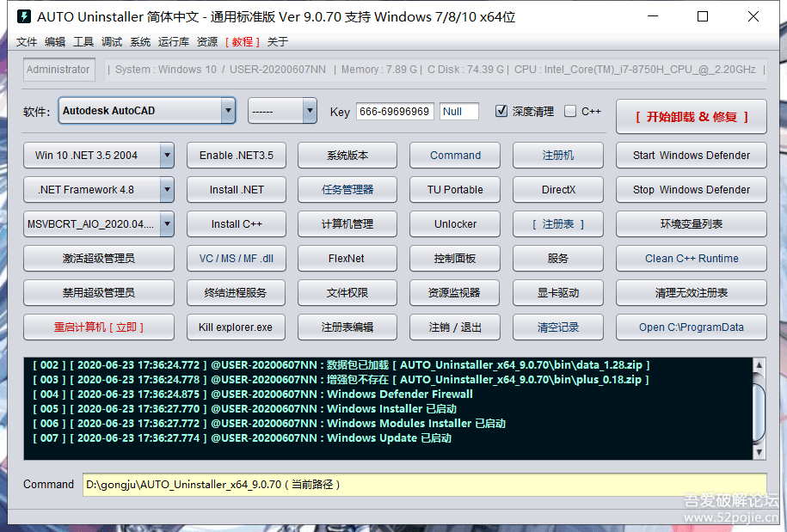Click Stop Windows Defender button
787x532 pixels.
[692, 190]
